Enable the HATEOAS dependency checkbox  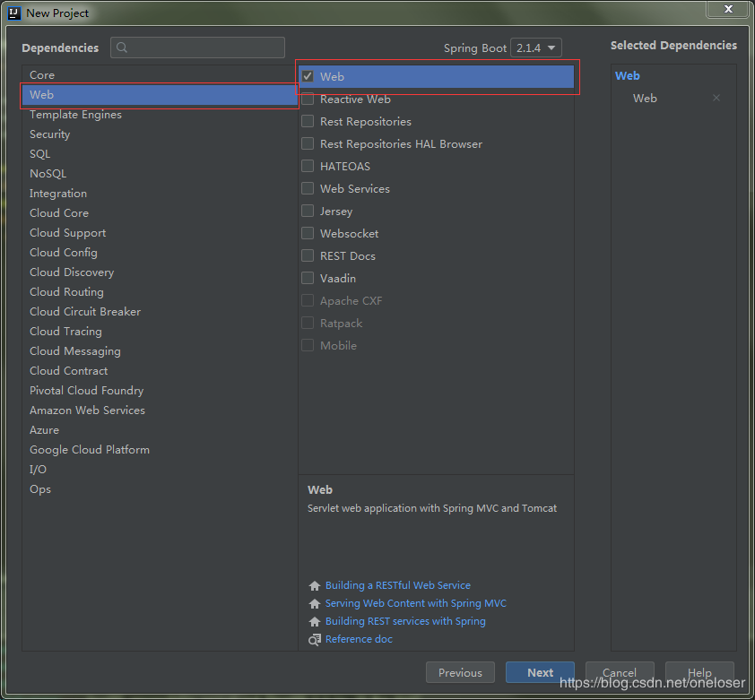point(308,166)
